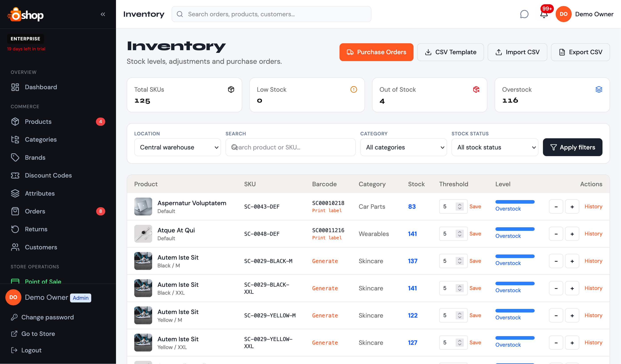Click Overstock layers icon
Screen dimensions: 621x364
(598, 89)
